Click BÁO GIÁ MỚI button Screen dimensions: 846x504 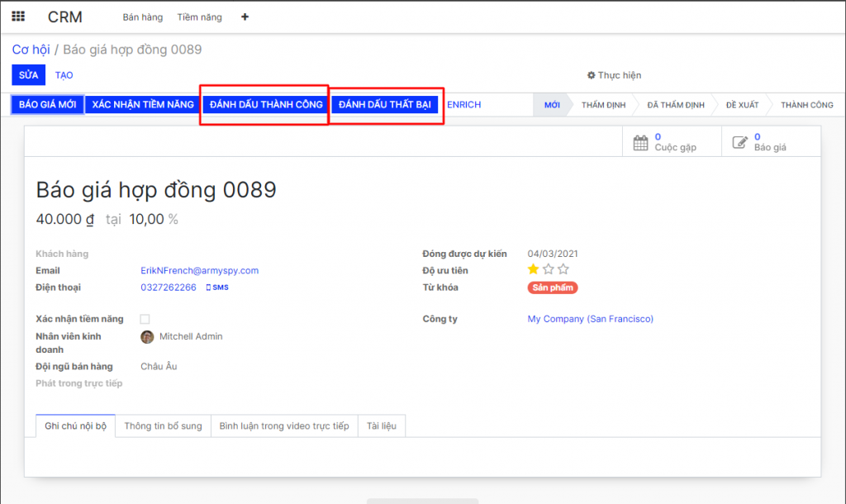[47, 105]
